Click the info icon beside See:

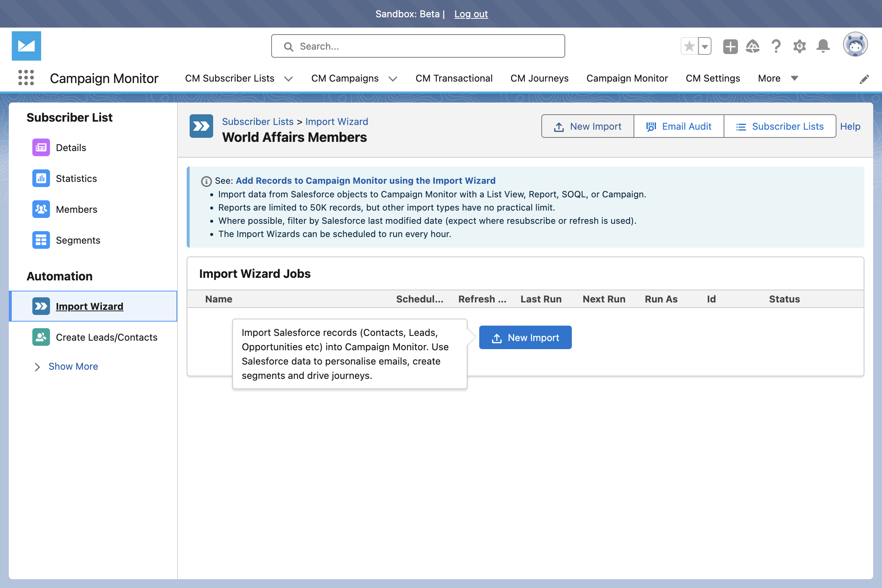click(206, 182)
